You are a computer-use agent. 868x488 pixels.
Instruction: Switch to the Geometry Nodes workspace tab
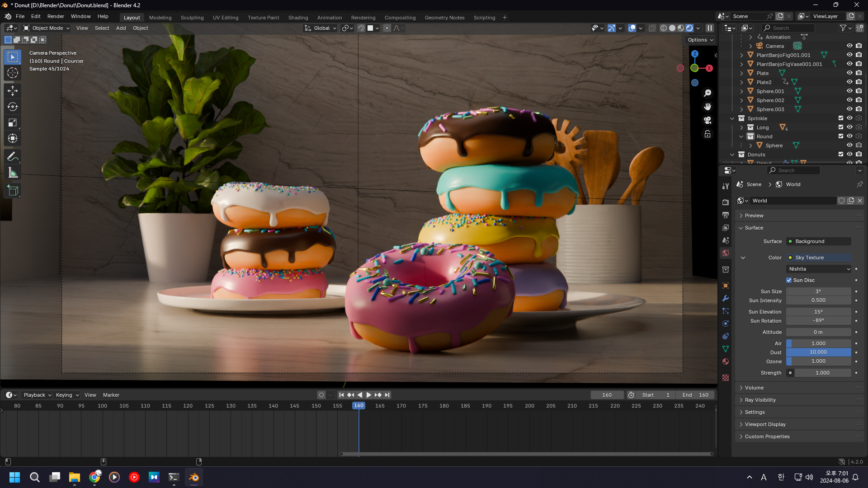click(x=444, y=18)
